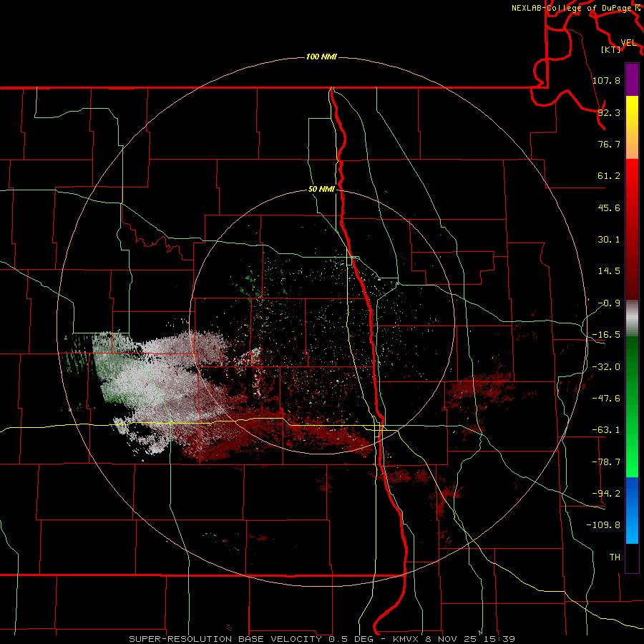Pick the green segment of the velocity scale
Viewport: 644px width, 644px height.
[632, 406]
